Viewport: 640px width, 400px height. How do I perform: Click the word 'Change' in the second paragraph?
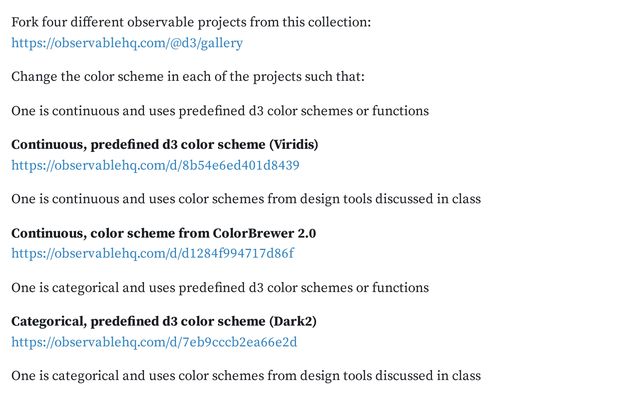(x=36, y=77)
